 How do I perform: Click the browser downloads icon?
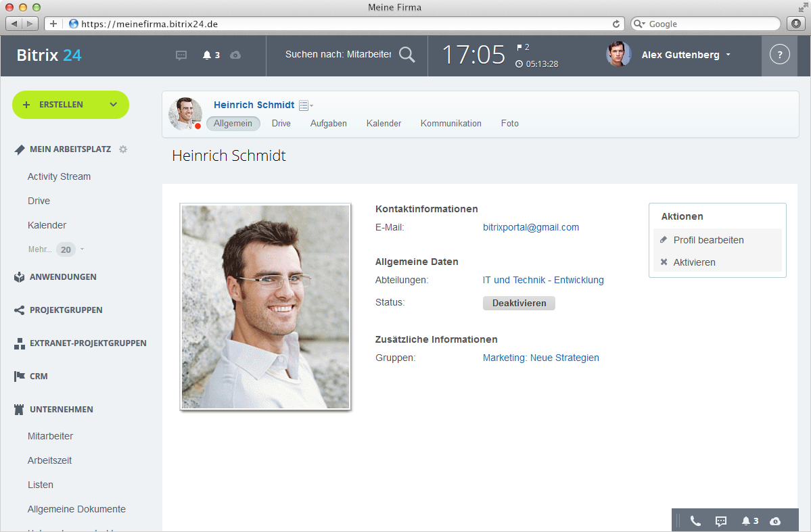796,24
